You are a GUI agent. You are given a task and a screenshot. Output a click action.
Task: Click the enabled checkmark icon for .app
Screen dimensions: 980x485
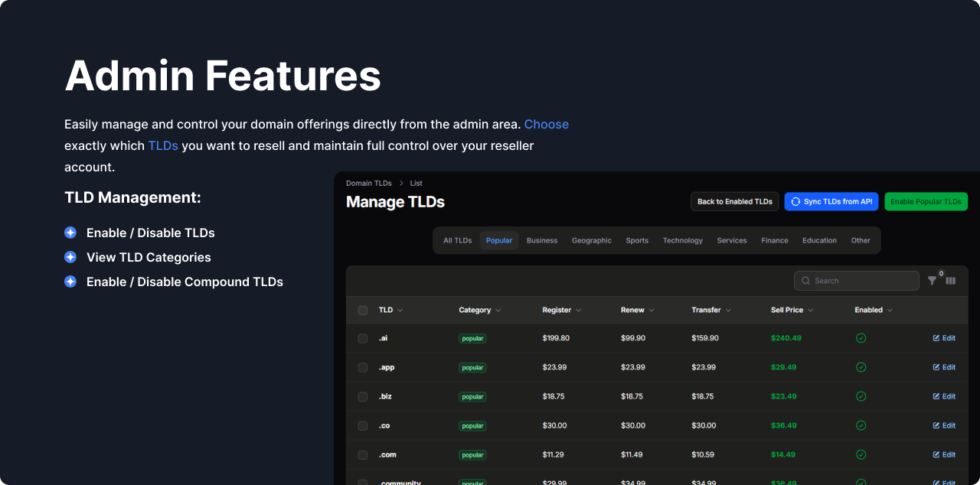tap(861, 367)
